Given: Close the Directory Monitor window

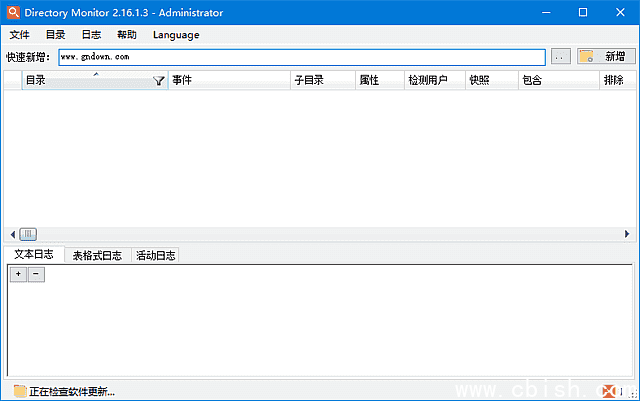Looking at the screenshot, I should (620, 13).
